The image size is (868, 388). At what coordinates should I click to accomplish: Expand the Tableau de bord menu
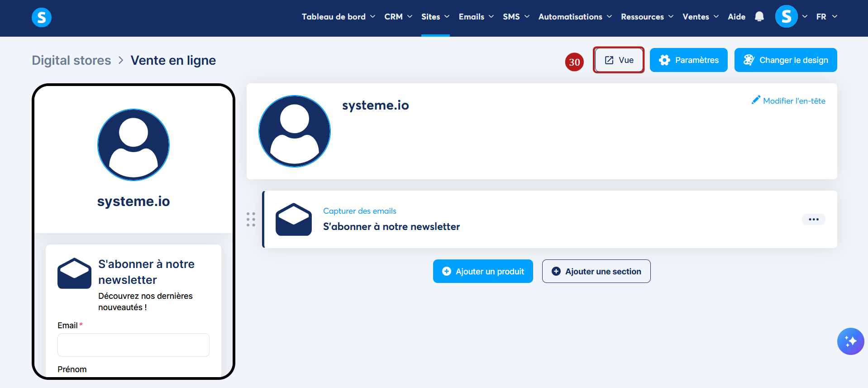339,17
